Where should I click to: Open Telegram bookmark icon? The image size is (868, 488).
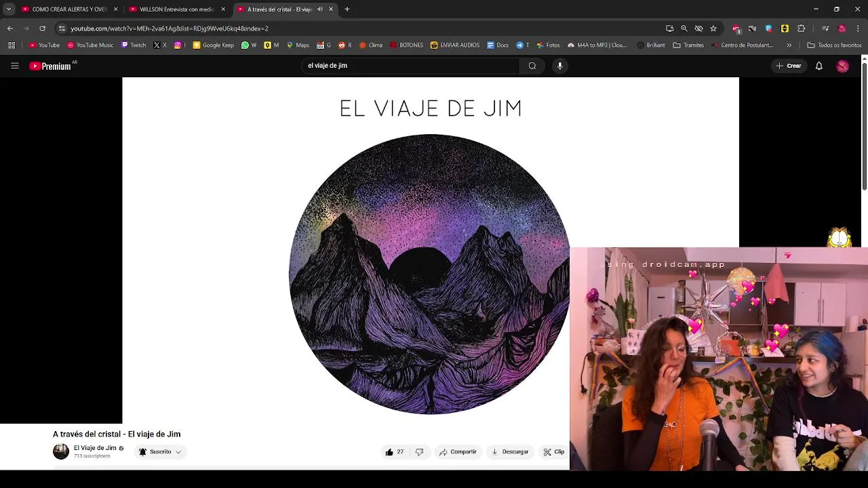click(x=522, y=45)
